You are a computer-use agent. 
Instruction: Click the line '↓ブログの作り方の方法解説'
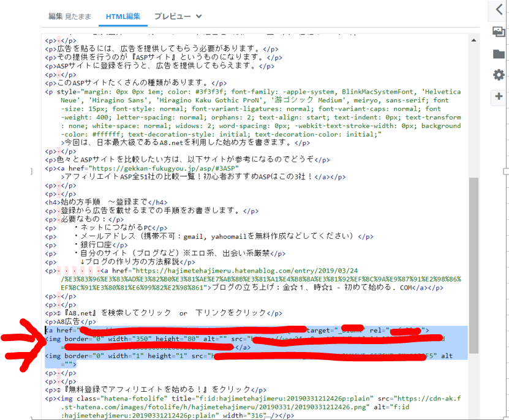[130, 262]
